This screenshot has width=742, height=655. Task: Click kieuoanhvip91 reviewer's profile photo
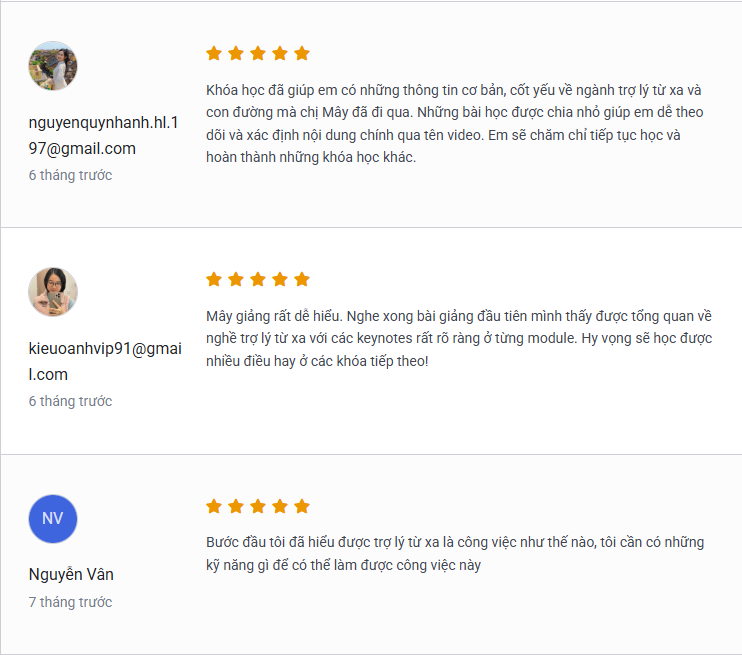(53, 292)
